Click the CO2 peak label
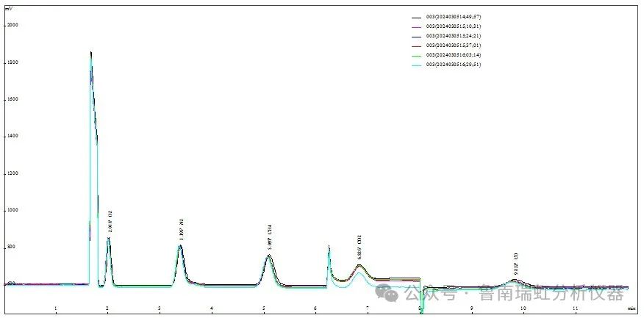 pos(359,247)
